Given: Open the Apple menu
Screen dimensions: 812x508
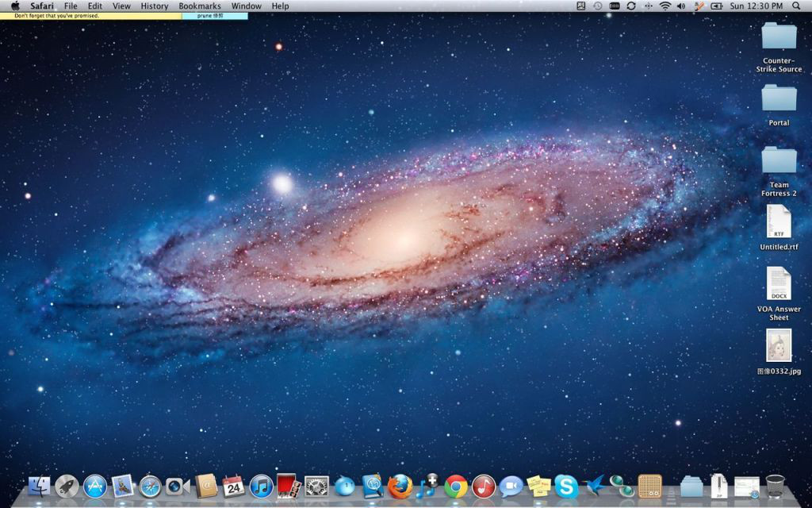Looking at the screenshot, I should tap(15, 6).
